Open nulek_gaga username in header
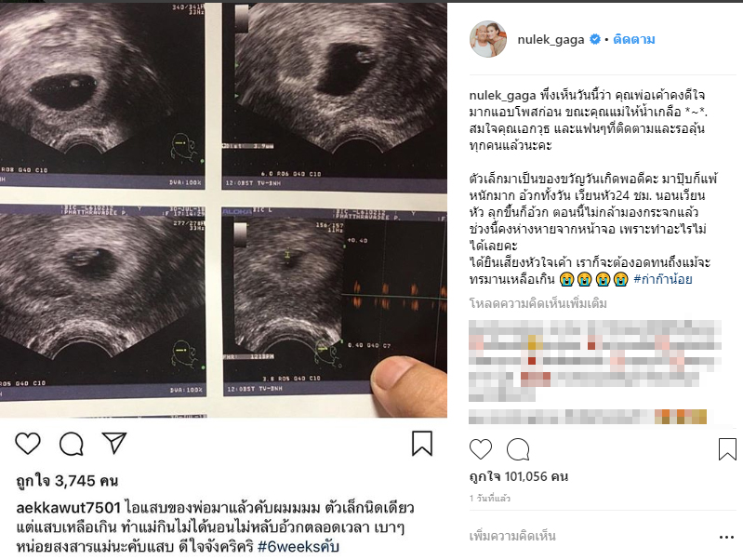 tap(551, 39)
